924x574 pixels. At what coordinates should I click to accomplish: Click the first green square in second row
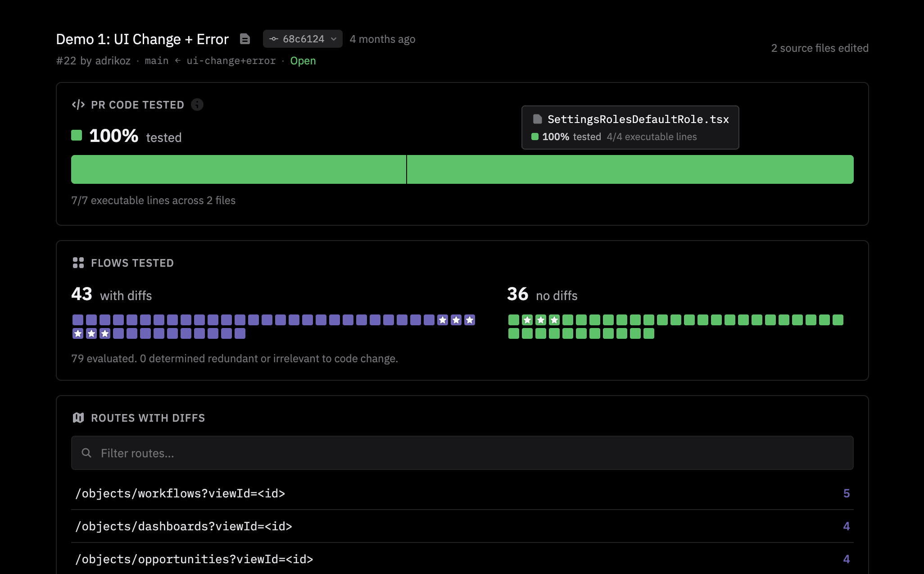click(514, 333)
